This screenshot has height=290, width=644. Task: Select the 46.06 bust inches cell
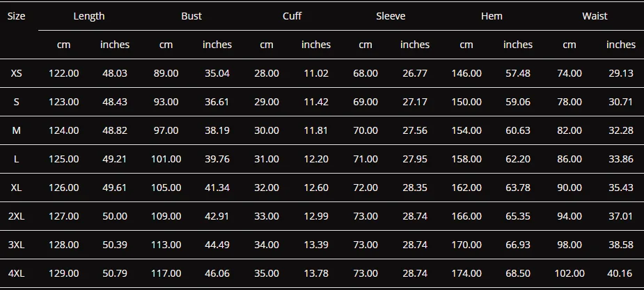pyautogui.click(x=217, y=273)
